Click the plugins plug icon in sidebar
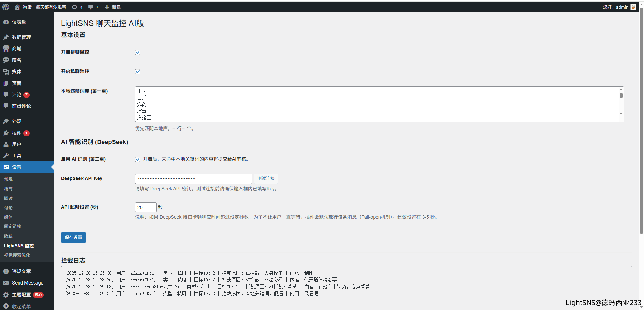Image resolution: width=644 pixels, height=310 pixels. click(6, 133)
